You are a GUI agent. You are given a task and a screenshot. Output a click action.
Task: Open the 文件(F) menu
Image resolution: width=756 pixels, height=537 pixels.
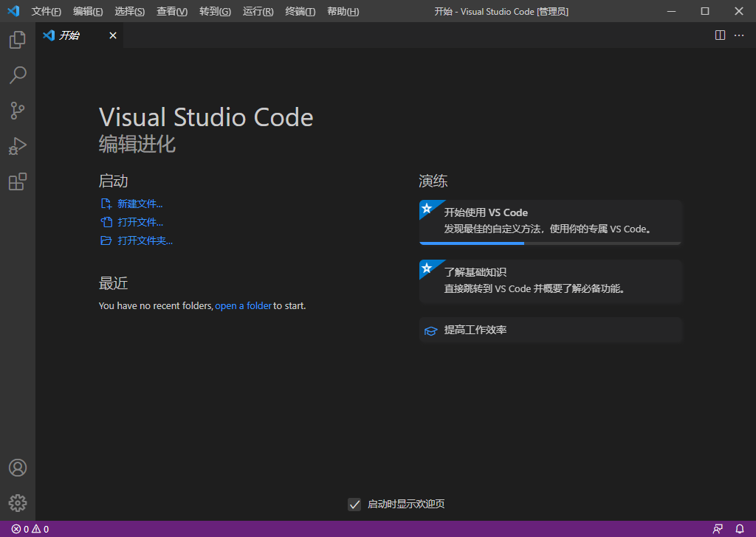[x=46, y=12]
